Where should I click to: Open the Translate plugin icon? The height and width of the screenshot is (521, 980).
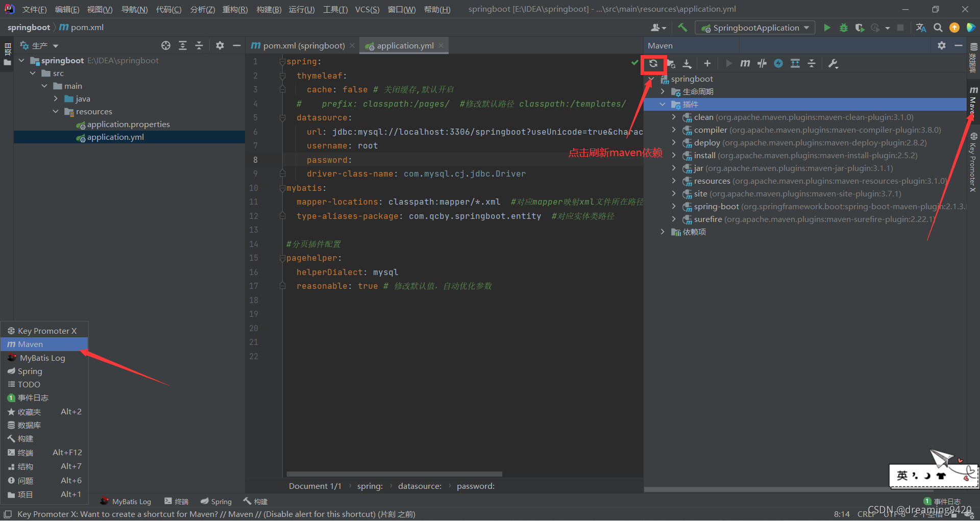point(921,28)
